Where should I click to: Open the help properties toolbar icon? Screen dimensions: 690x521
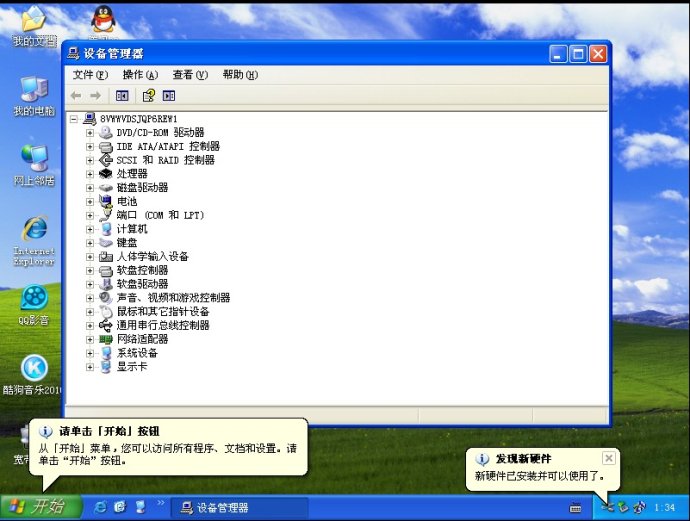coord(149,95)
